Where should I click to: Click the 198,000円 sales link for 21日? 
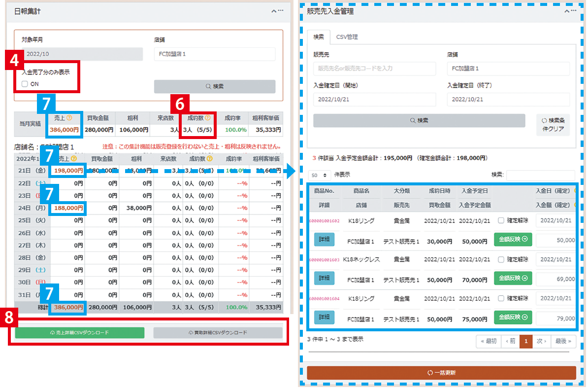point(67,171)
